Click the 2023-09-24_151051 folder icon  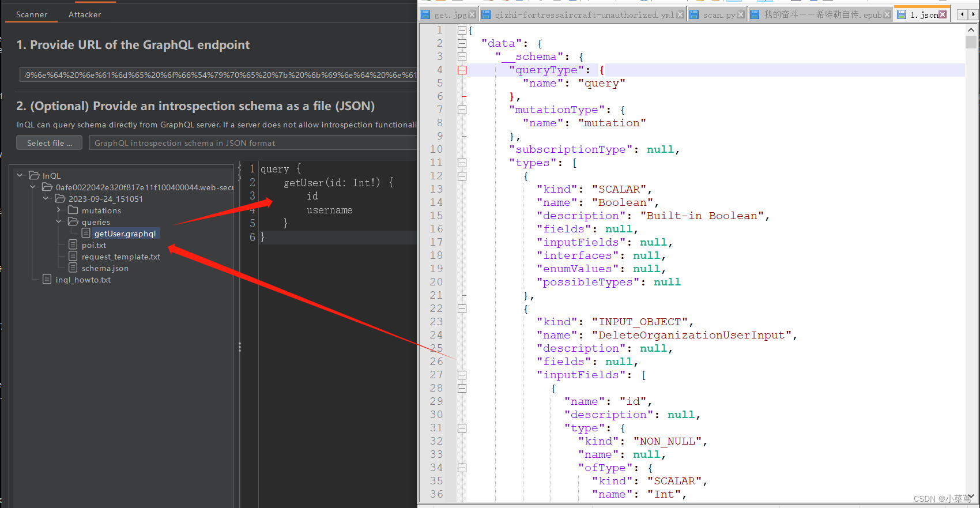tap(60, 198)
